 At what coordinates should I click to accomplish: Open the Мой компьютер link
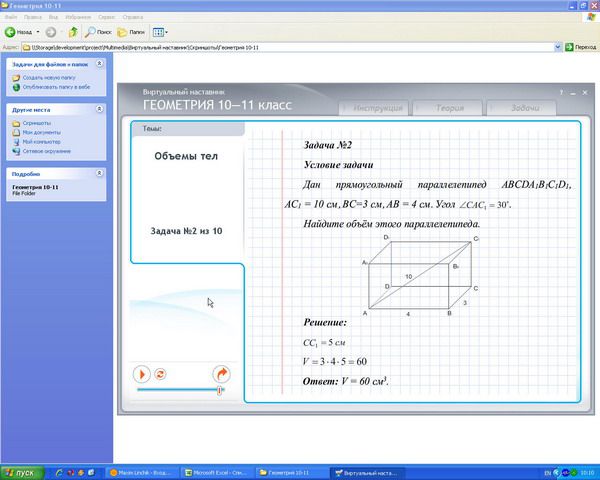40,142
